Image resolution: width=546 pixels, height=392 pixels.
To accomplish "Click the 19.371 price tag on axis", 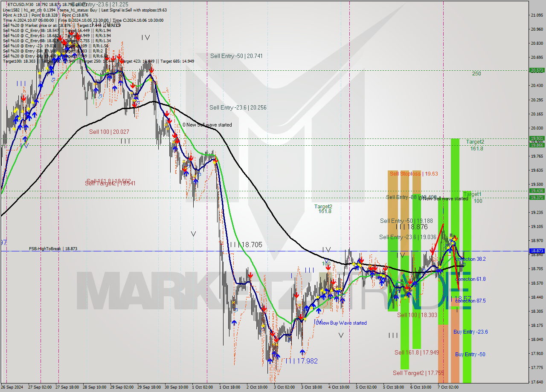I will click(x=537, y=197).
